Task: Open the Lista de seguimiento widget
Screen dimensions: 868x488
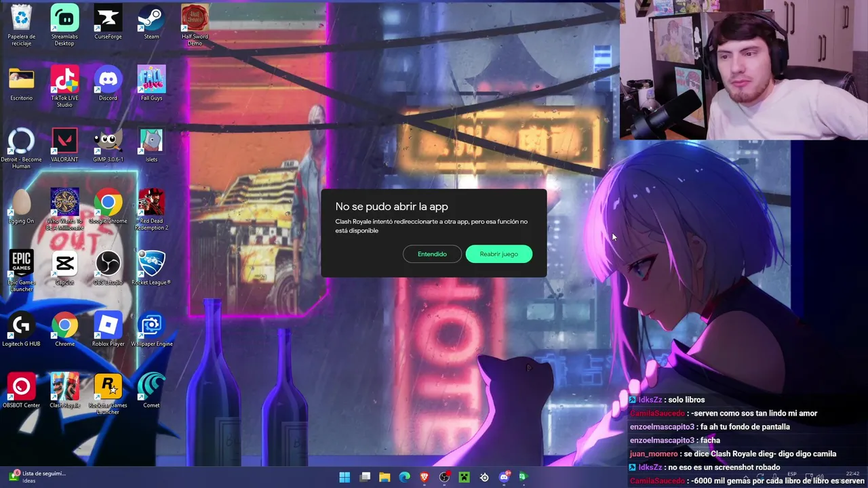Action: (37, 477)
